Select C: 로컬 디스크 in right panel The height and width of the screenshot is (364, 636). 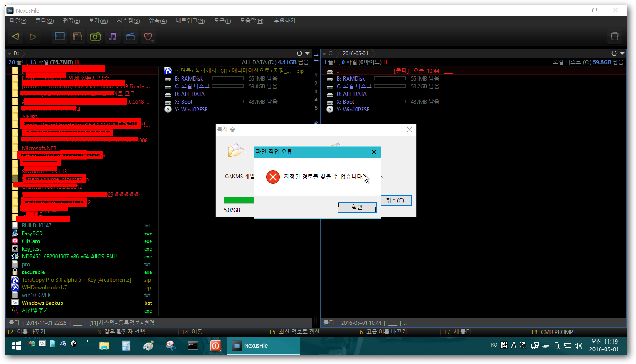(x=353, y=86)
